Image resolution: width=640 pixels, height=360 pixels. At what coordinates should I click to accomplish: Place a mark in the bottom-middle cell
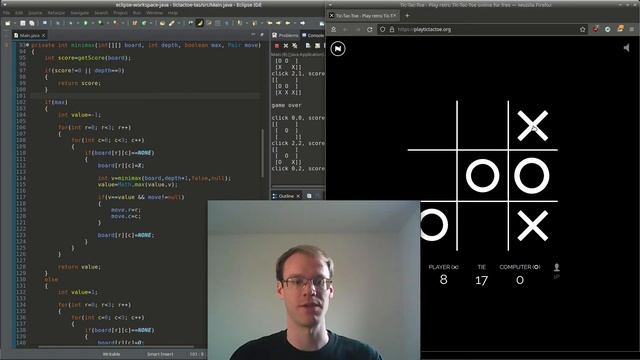(482, 226)
